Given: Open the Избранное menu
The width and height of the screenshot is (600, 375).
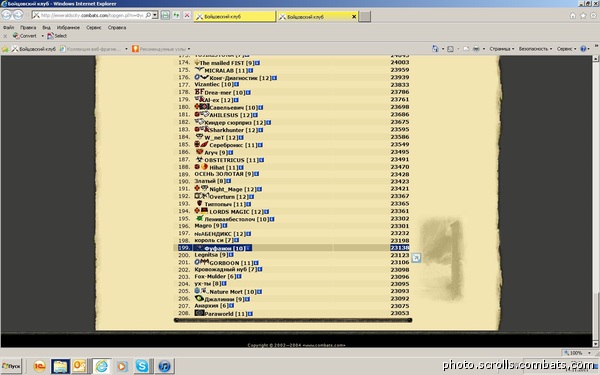Looking at the screenshot, I should click(x=68, y=28).
